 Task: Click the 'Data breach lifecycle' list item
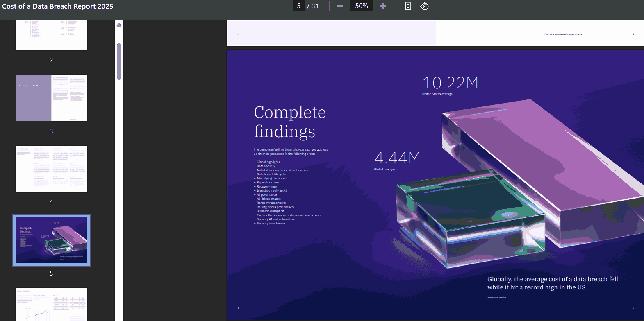coord(271,174)
